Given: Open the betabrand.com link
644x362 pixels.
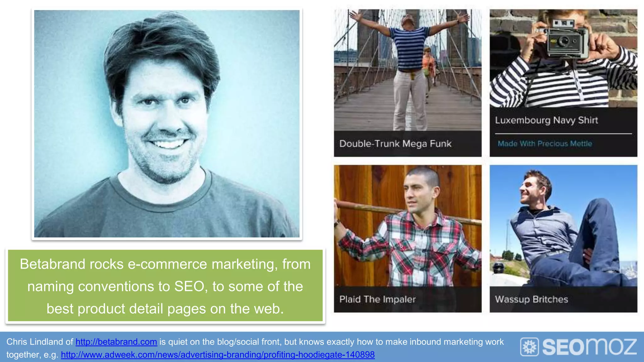Looking at the screenshot, I should tap(116, 342).
